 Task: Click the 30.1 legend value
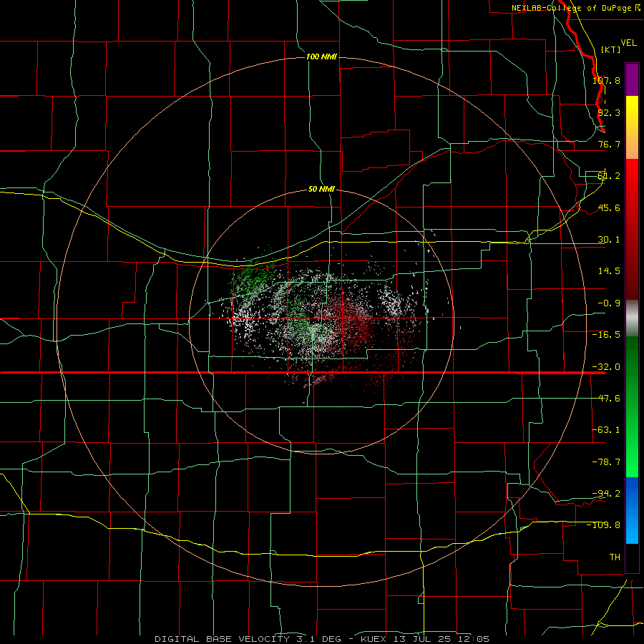click(x=609, y=240)
